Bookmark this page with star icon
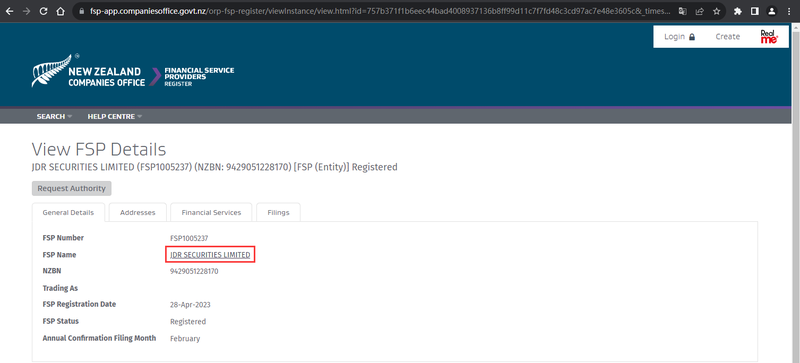The width and height of the screenshot is (800, 363). (x=716, y=11)
